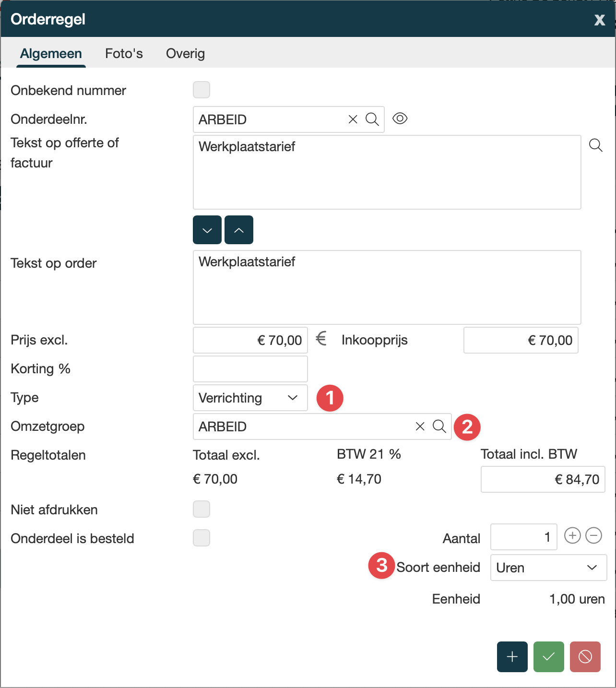The height and width of the screenshot is (688, 616).
Task: Expand the Soort eenheid Uren dropdown
Action: 548,568
